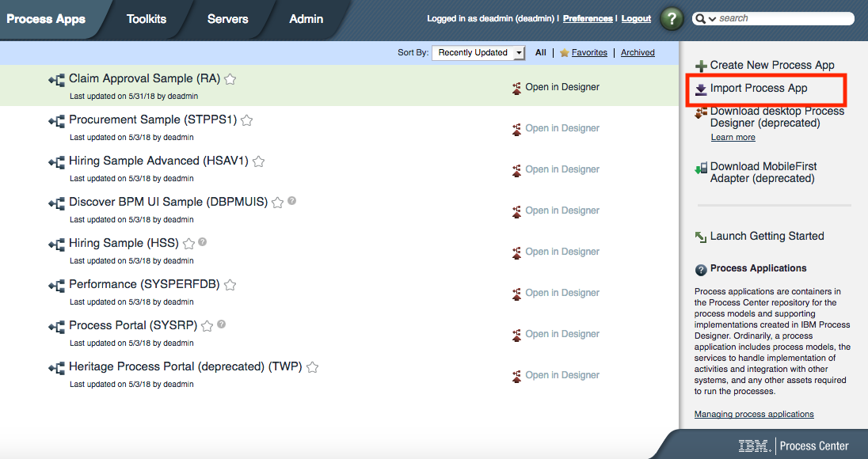Image resolution: width=868 pixels, height=459 pixels.
Task: Open Process Portal in Designer link
Action: (x=562, y=334)
